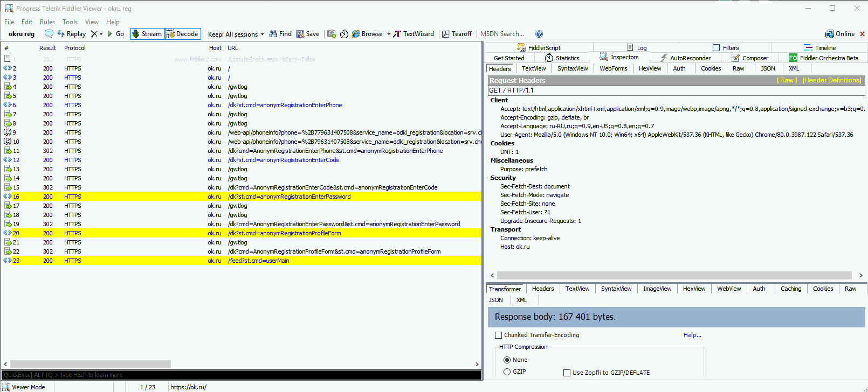
Task: Close the toolbar with the red X
Action: tap(862, 34)
